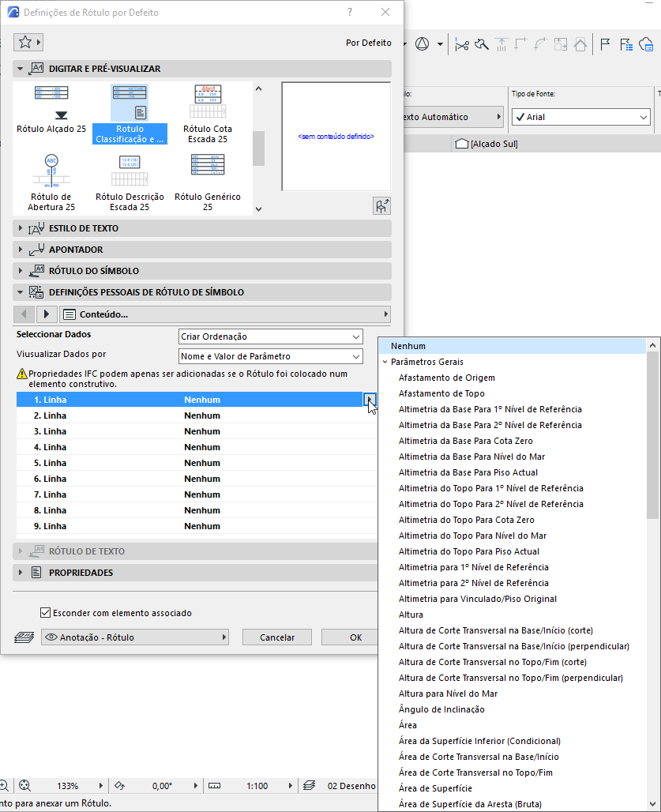Select Rótulo Genérico 25 label
661x812 pixels.
coord(208,182)
